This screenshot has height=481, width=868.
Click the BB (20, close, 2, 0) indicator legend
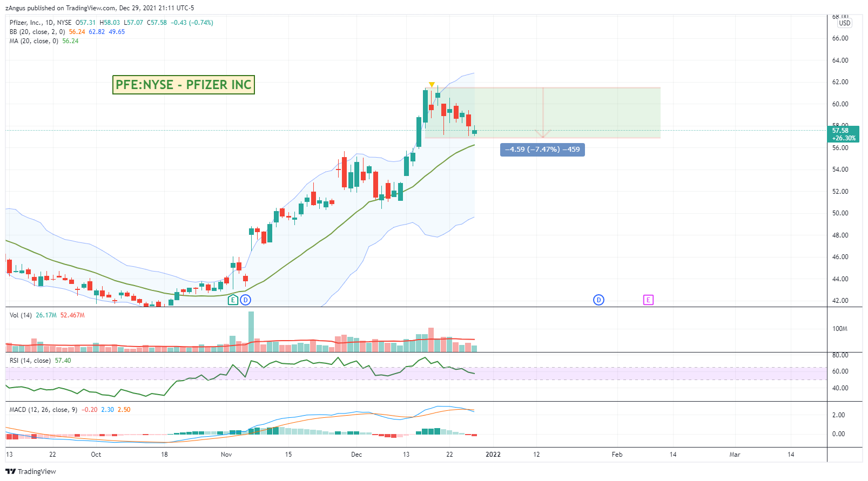[x=37, y=32]
